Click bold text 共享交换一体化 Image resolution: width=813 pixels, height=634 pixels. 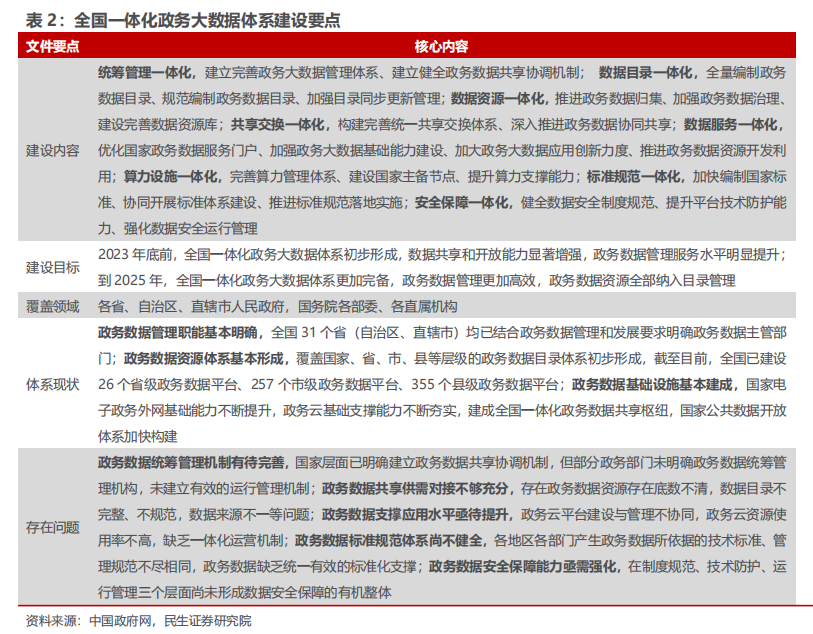(277, 124)
